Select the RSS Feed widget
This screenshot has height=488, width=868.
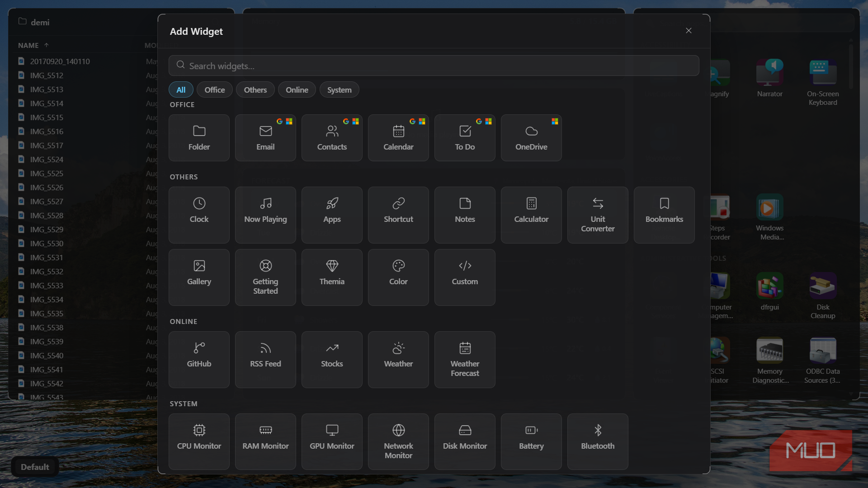coord(265,360)
